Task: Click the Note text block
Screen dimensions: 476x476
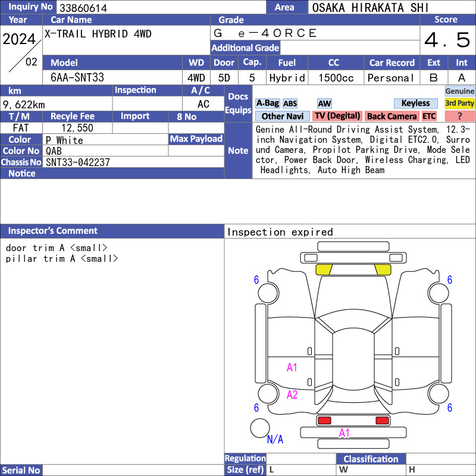Action: 363,150
